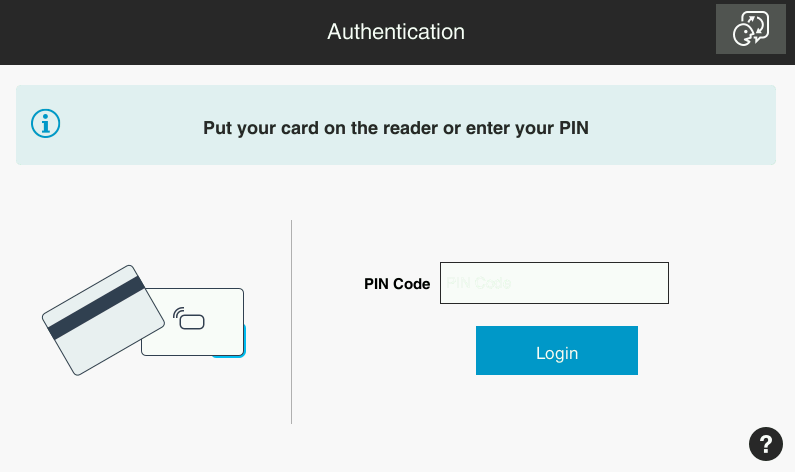Screen dimensions: 795x472
Task: Click the contactless symbol on the card
Action: (189, 319)
